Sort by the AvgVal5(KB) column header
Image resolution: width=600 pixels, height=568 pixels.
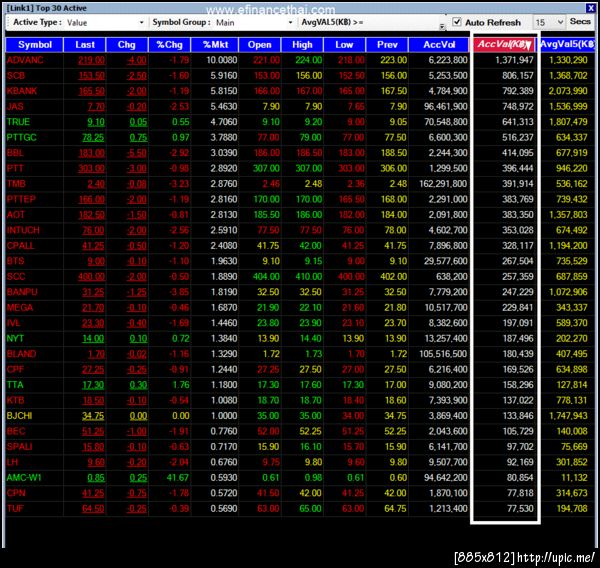pyautogui.click(x=567, y=45)
